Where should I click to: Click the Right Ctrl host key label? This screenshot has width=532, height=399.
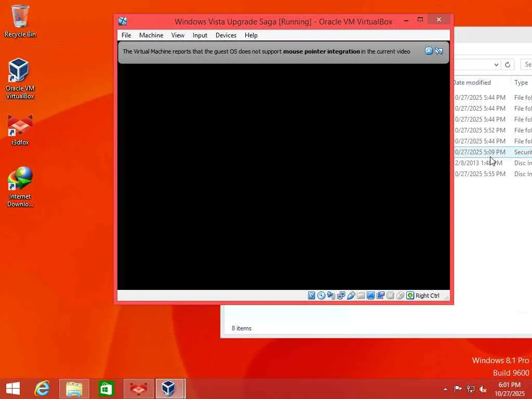[428, 296]
